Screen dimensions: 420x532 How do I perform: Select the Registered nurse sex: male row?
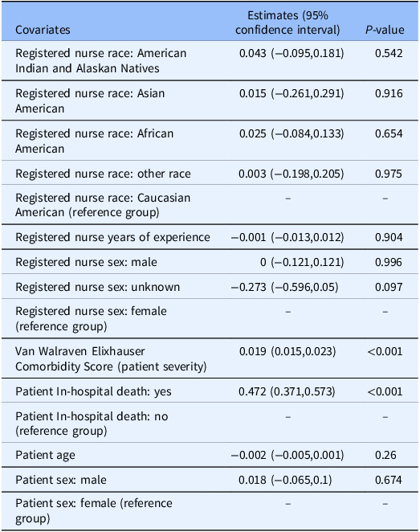click(x=210, y=262)
